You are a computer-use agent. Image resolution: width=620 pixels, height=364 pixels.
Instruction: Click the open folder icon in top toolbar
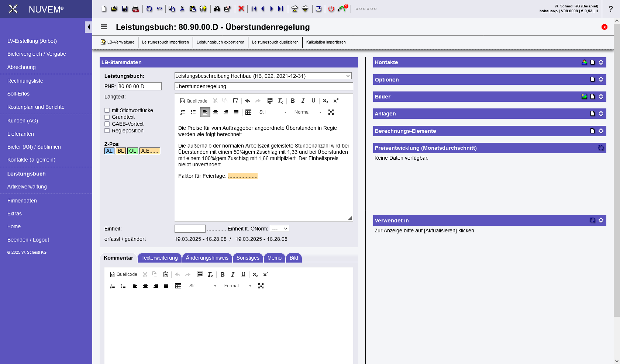point(114,9)
